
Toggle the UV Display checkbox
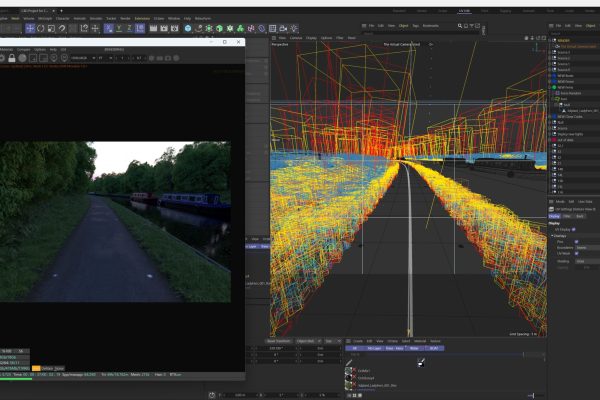pyautogui.click(x=575, y=228)
